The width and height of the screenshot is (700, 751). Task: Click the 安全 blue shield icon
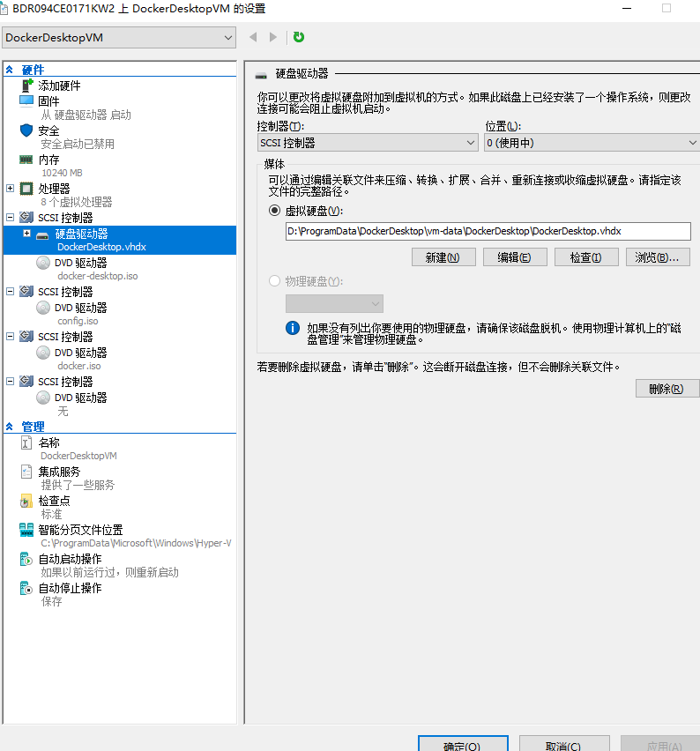coord(26,130)
